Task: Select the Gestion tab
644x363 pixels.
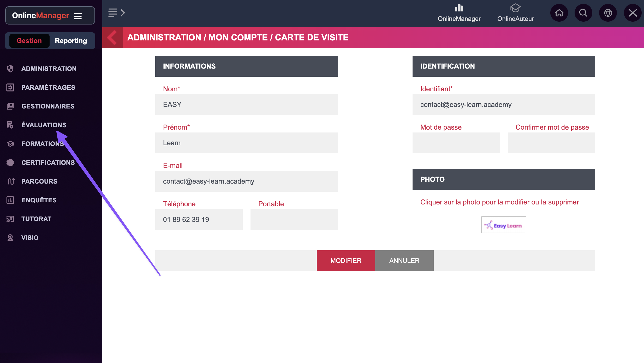Action: click(x=29, y=41)
